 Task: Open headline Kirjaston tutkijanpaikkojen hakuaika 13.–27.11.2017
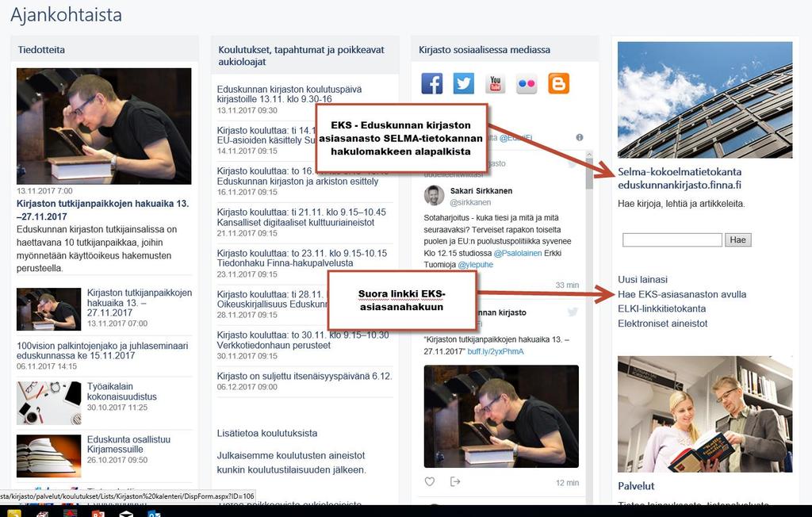click(x=102, y=210)
